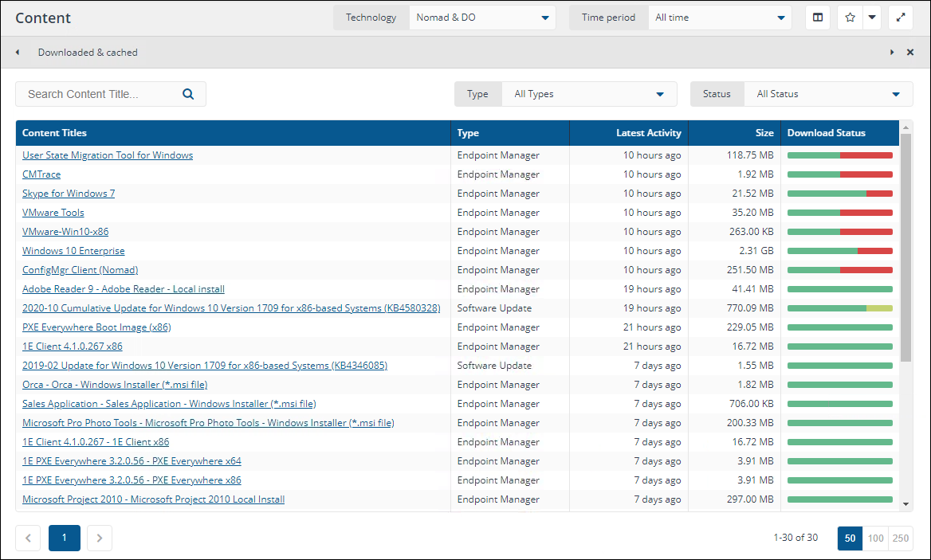Viewport: 931px width, 560px height.
Task: Click Skype for Windows 7 download status bar
Action: [x=839, y=194]
